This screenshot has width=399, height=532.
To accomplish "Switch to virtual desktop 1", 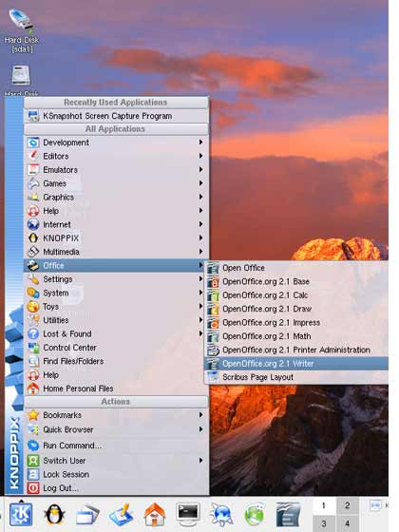I will tap(324, 505).
